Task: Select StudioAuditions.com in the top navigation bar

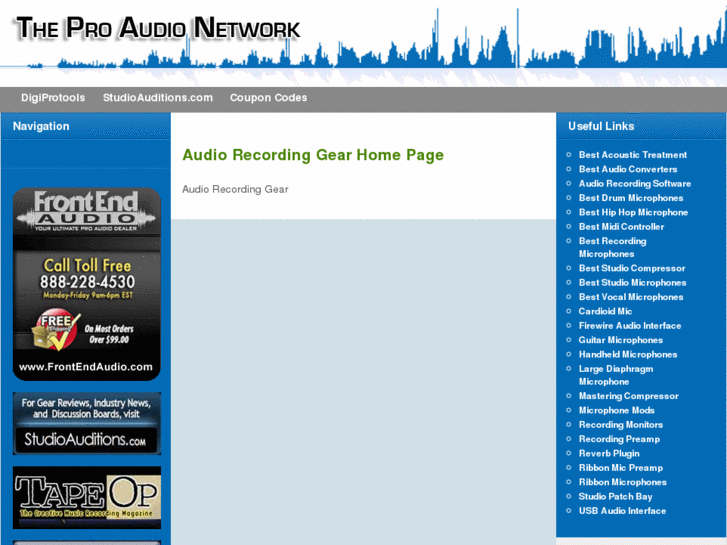Action: [x=158, y=98]
